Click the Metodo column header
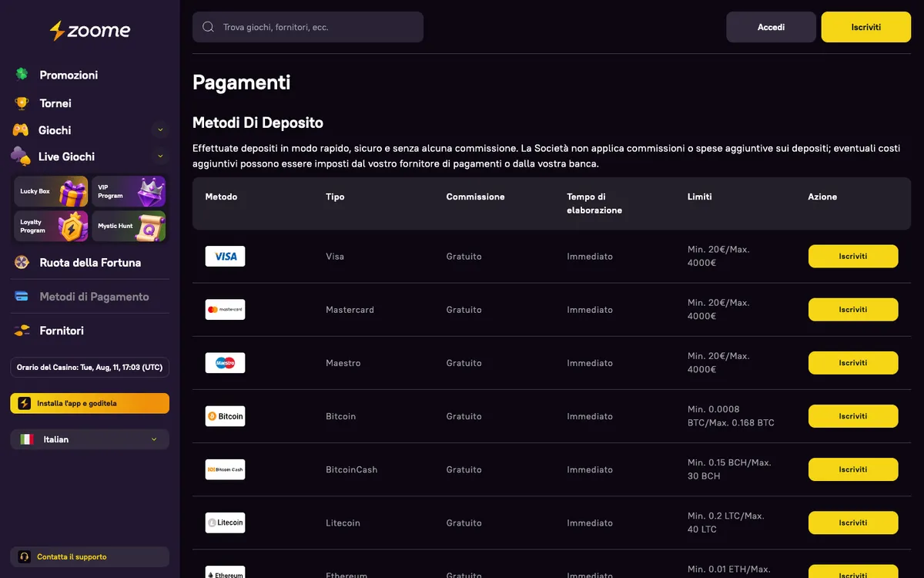The height and width of the screenshot is (578, 924). click(x=221, y=197)
